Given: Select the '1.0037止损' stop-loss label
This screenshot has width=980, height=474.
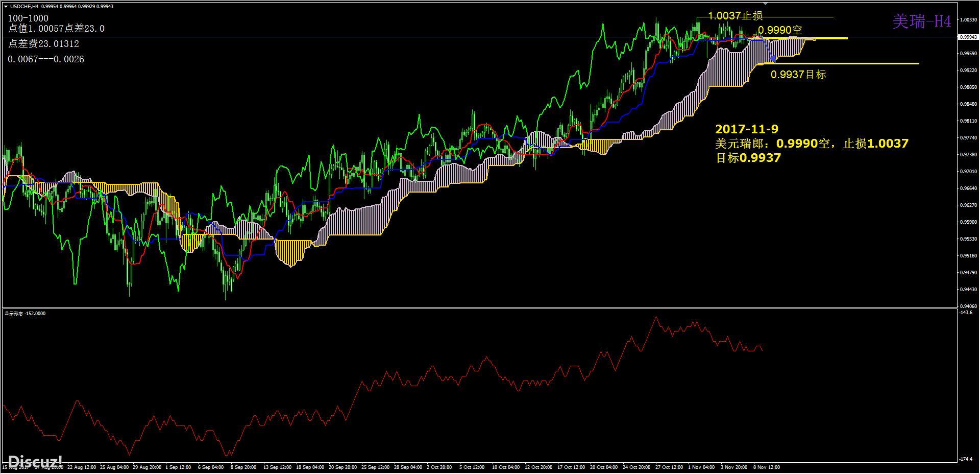Looking at the screenshot, I should point(735,16).
